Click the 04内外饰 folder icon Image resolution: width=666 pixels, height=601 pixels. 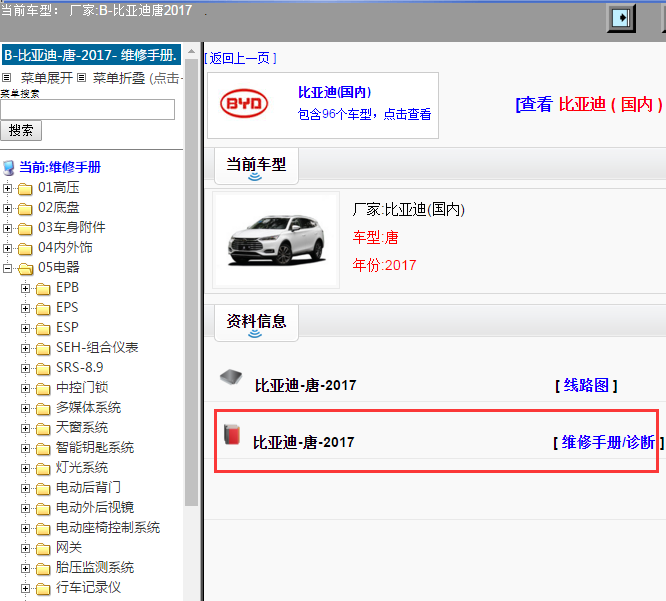[25, 248]
